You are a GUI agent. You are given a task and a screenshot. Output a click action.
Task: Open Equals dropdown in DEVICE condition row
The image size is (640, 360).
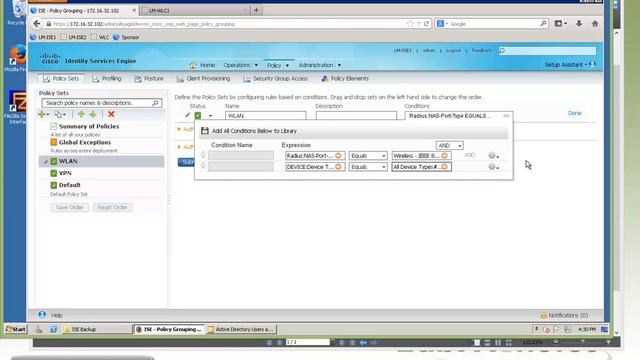[x=368, y=167]
